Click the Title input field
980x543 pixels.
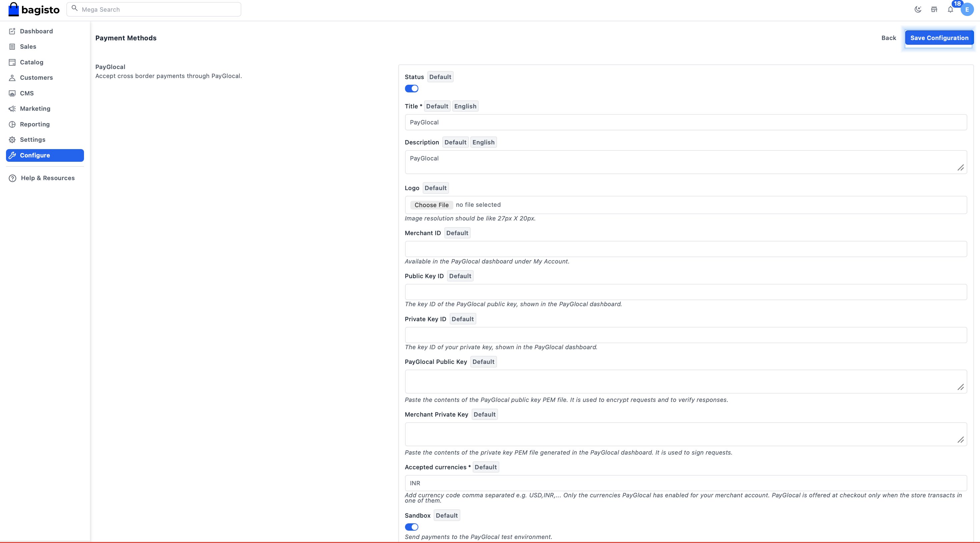point(686,122)
